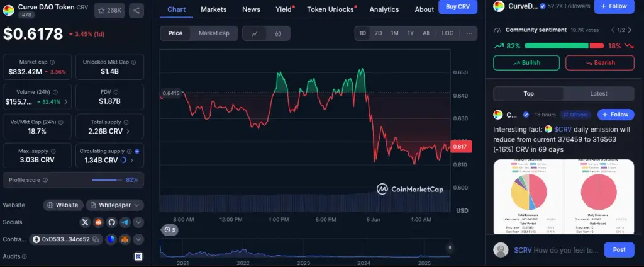This screenshot has width=644, height=267.
Task: Click the Audits info icon
Action: (25, 256)
